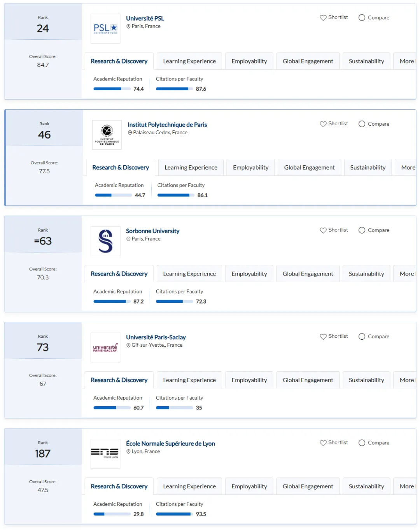Open the Sorbonne University name link
The image size is (420, 530).
[x=152, y=231]
